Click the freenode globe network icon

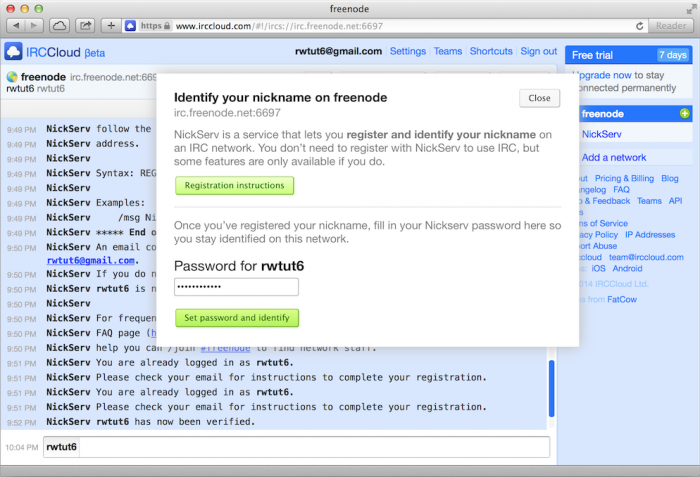pos(12,77)
